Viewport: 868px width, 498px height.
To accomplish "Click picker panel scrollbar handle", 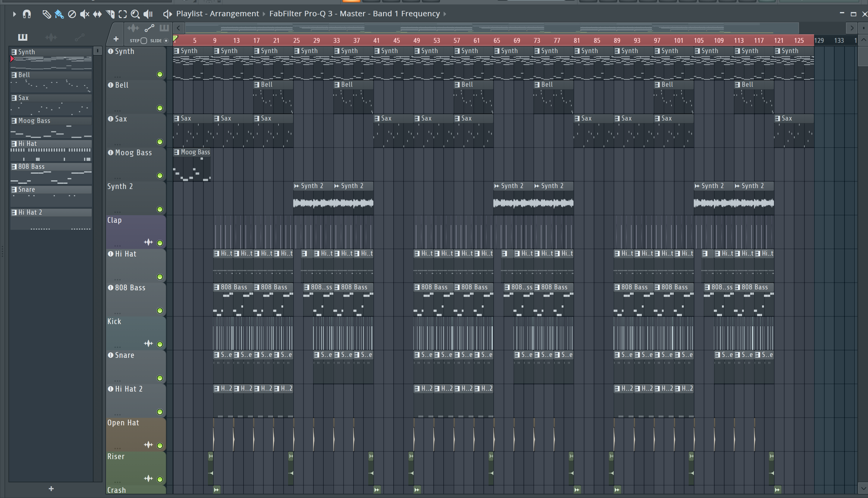I will (x=97, y=51).
